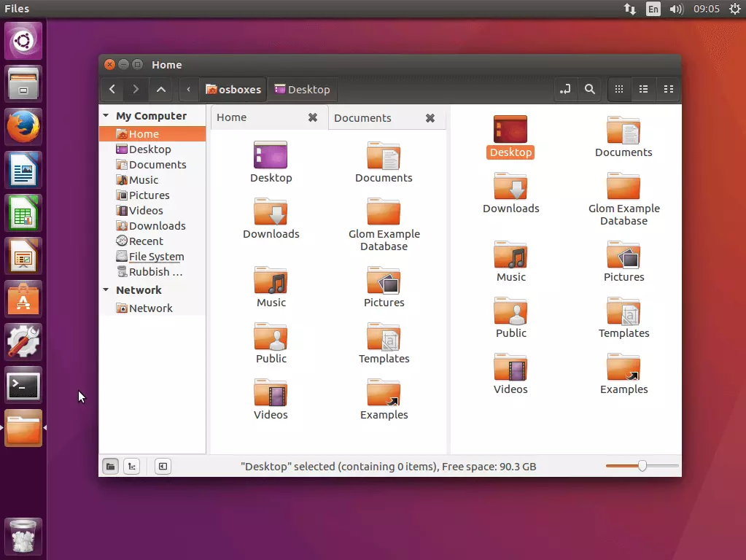
Task: Click the back navigation arrow in toolbar
Action: 112,90
